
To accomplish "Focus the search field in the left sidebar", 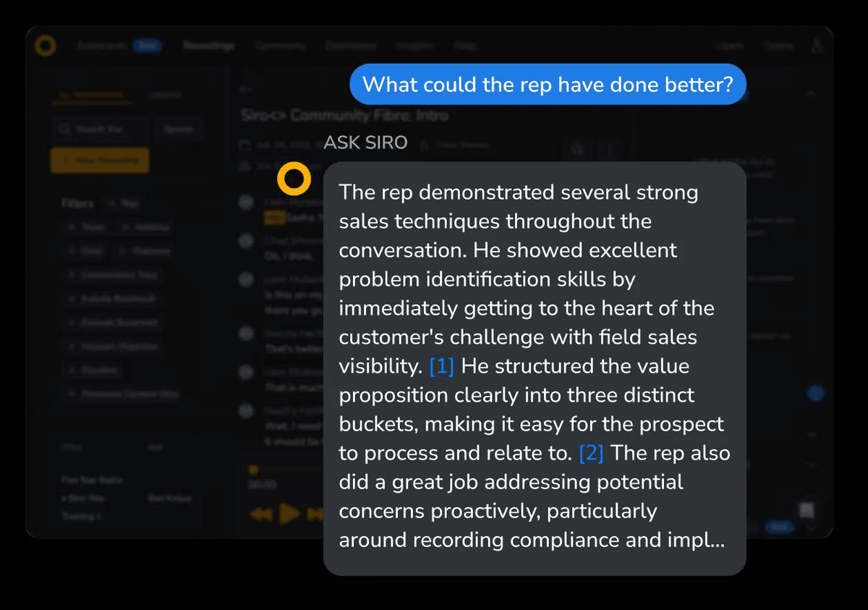I will coord(101,130).
